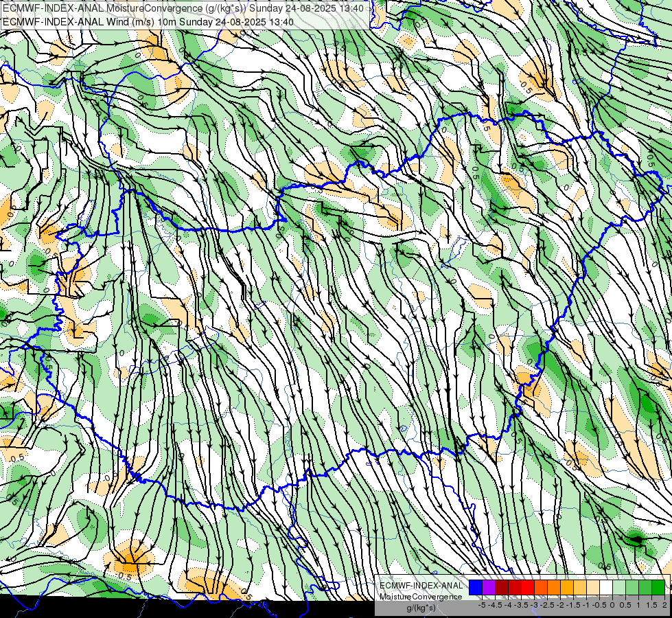Viewport: 672px width, 618px height.
Task: Click the legend tick value 0.5
Action: click(625, 605)
